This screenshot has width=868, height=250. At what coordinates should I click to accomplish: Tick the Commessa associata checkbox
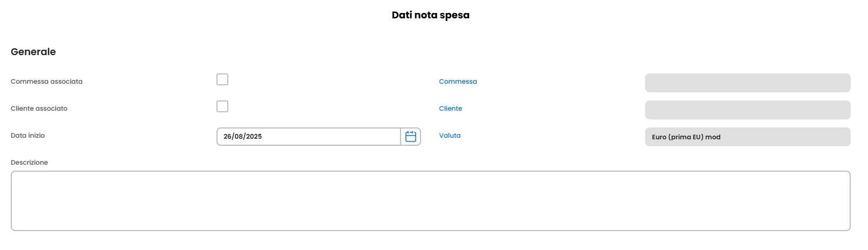(x=222, y=79)
